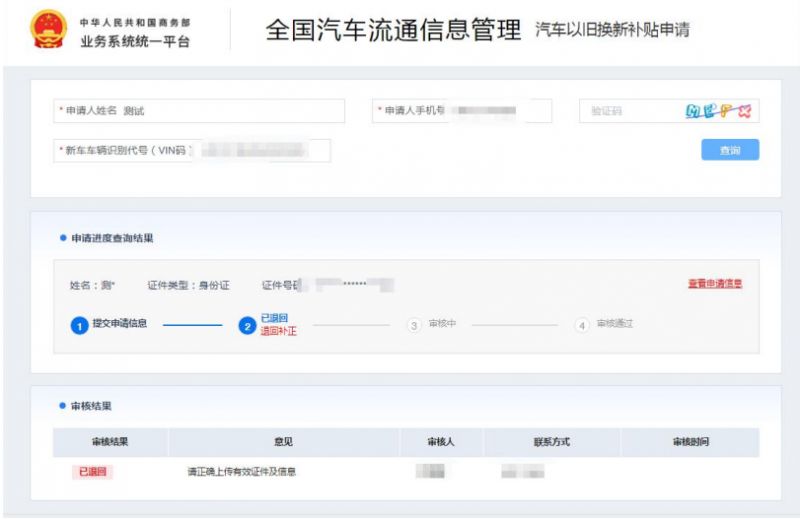Click the 审核时间 column header
Viewport: 800px width, 519px height.
pyautogui.click(x=690, y=441)
